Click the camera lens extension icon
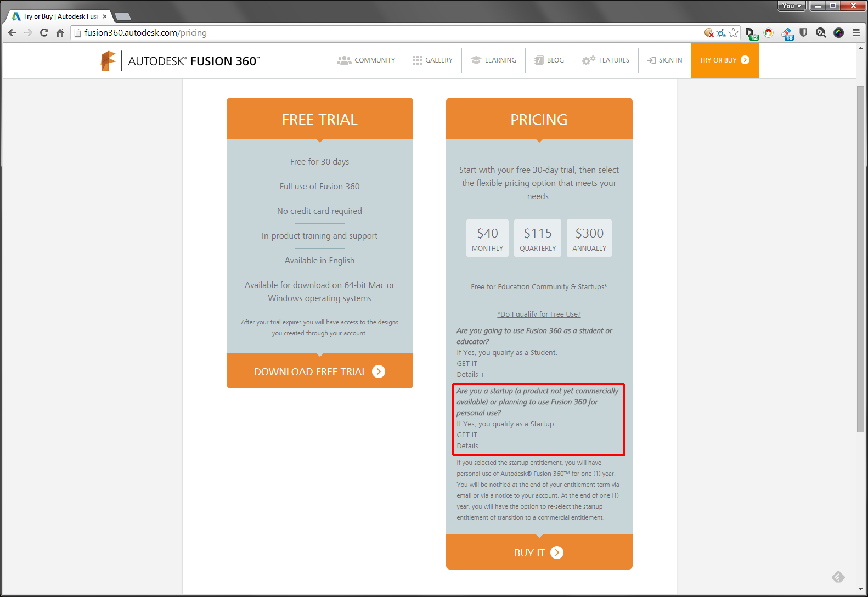The width and height of the screenshot is (868, 597). click(x=838, y=33)
